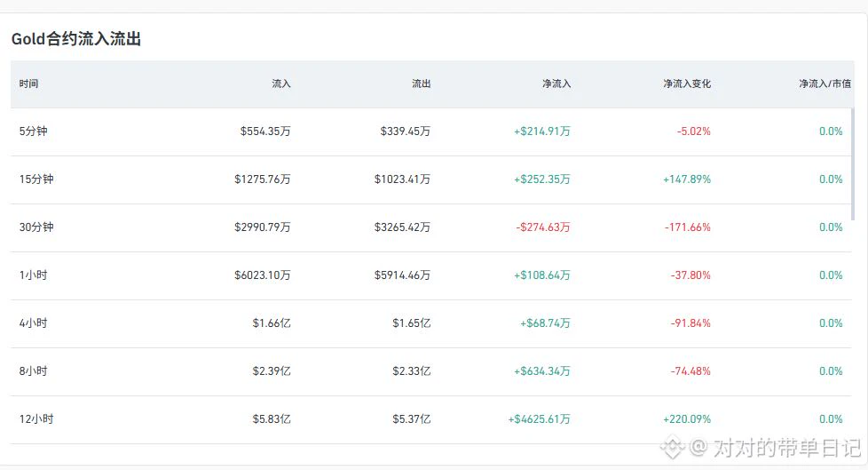Click net inflow change -74.48%
This screenshot has width=868, height=470.
[690, 370]
